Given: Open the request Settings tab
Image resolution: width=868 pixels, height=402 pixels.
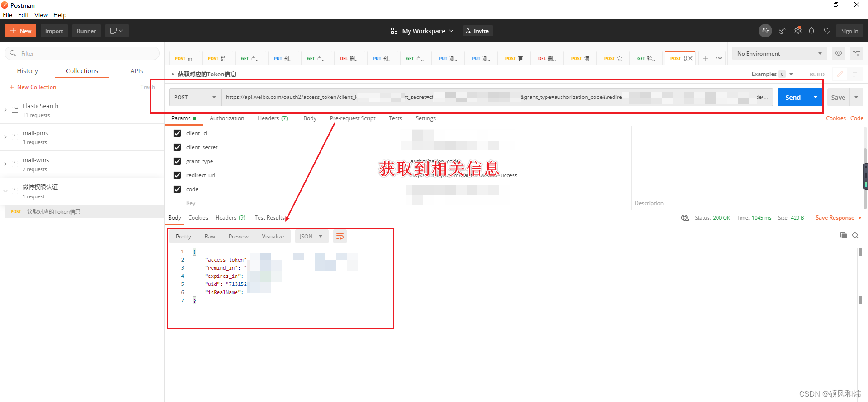Looking at the screenshot, I should pos(425,118).
